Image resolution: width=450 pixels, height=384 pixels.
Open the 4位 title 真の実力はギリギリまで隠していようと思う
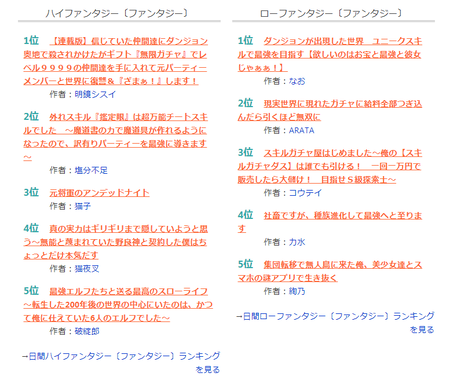click(x=115, y=242)
